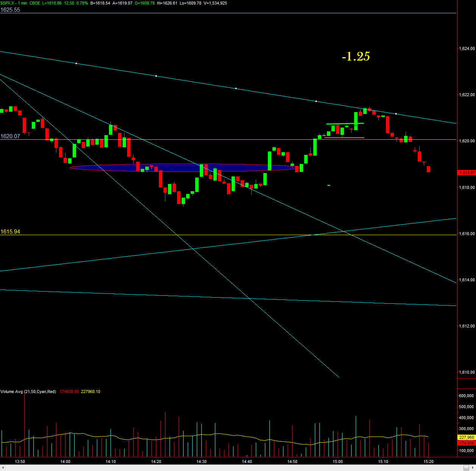
Task: Click the 600,000 volume axis label
Action: pyautogui.click(x=466, y=396)
